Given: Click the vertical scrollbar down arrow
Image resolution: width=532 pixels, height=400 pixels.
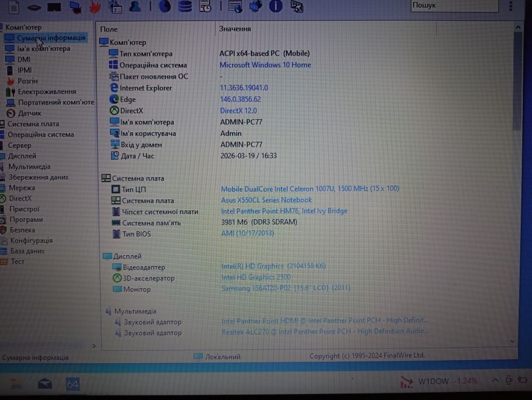Looking at the screenshot, I should point(512,342).
